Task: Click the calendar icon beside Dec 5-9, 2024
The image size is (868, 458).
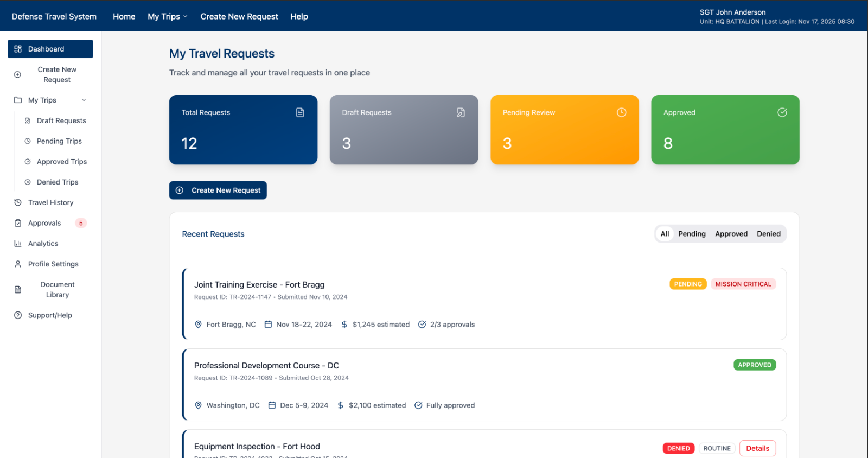Action: click(272, 405)
